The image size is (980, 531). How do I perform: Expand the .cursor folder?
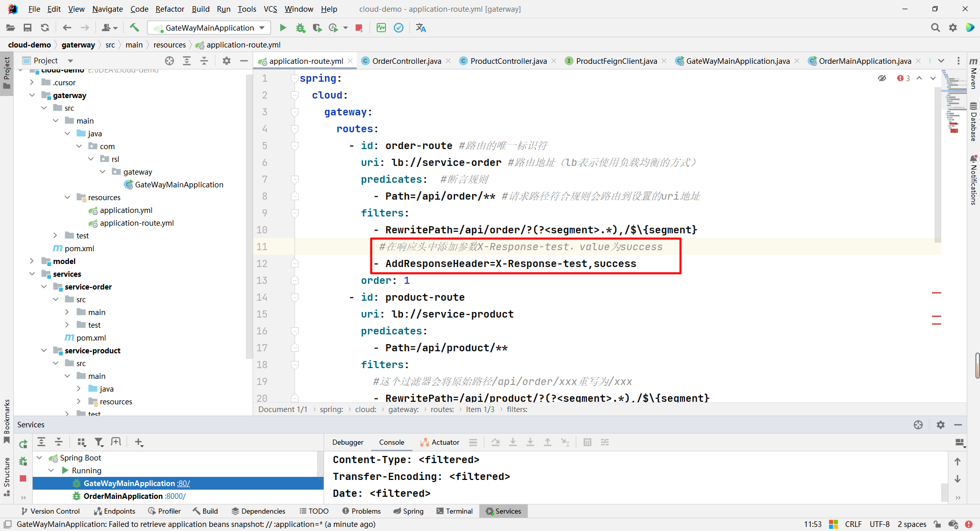(32, 83)
